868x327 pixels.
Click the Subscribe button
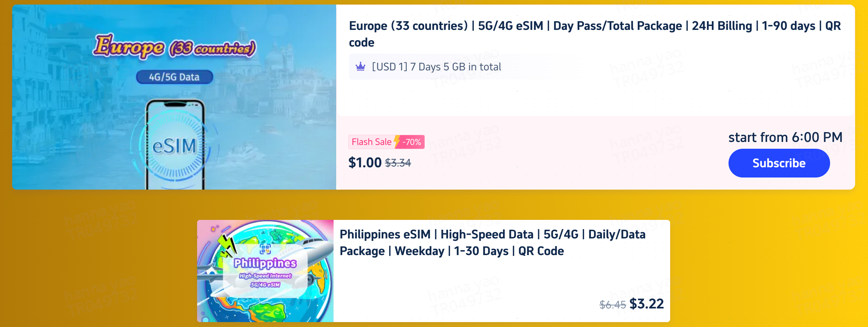tap(779, 163)
